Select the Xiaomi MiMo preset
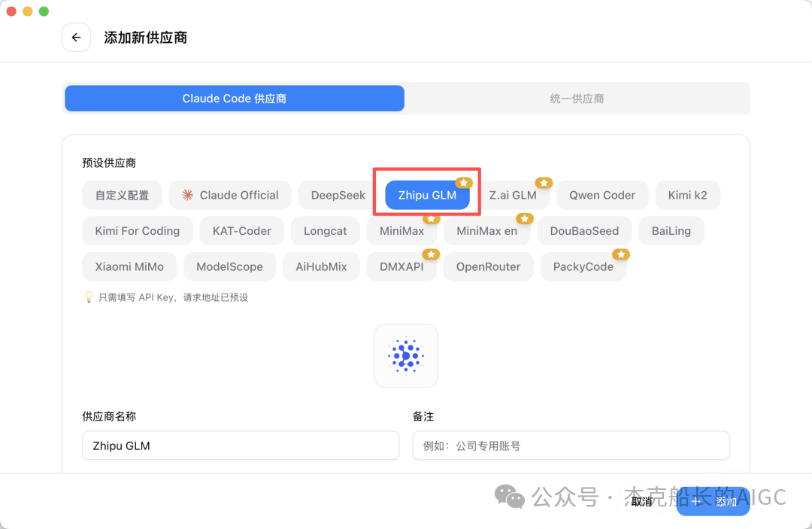This screenshot has height=529, width=812. 129,267
